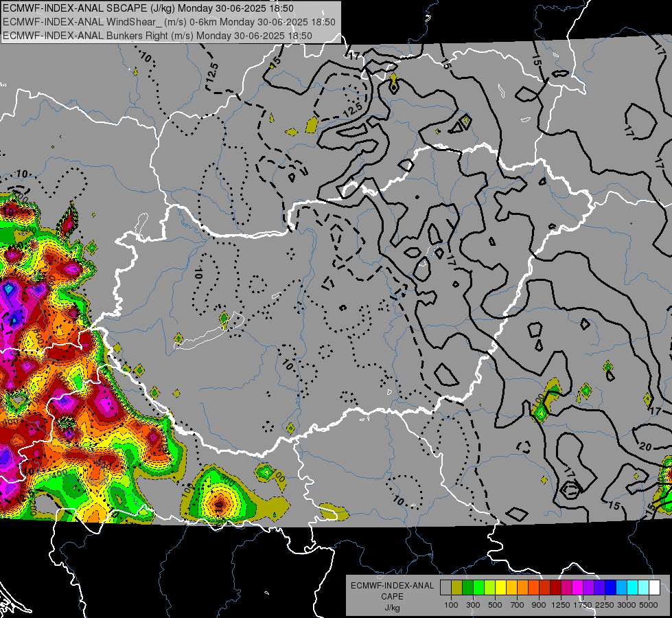Image resolution: width=672 pixels, height=618 pixels.
Task: Click the 3000 value under the legend
Action: coord(627,605)
